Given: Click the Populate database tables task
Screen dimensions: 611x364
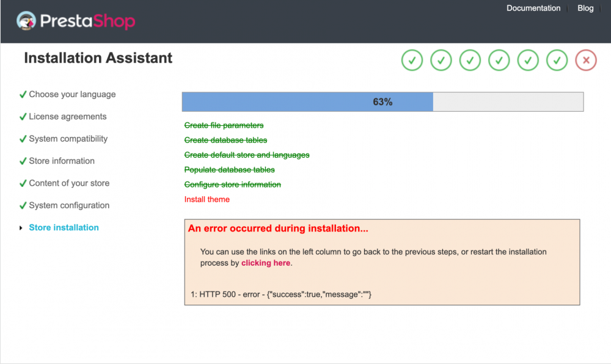Looking at the screenshot, I should click(229, 170).
